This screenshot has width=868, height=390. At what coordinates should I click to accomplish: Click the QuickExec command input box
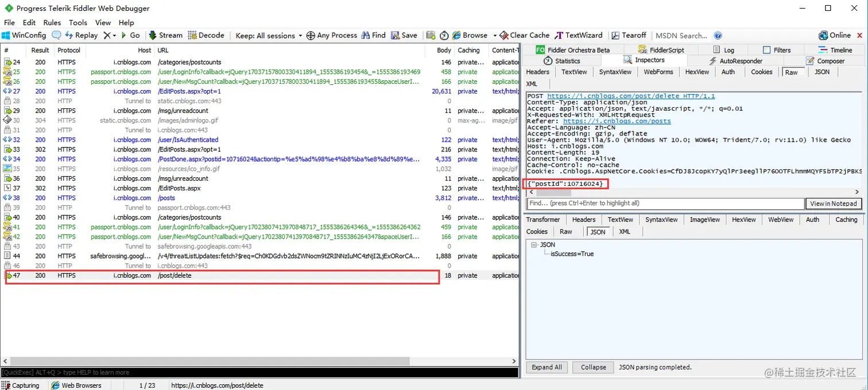click(x=259, y=372)
